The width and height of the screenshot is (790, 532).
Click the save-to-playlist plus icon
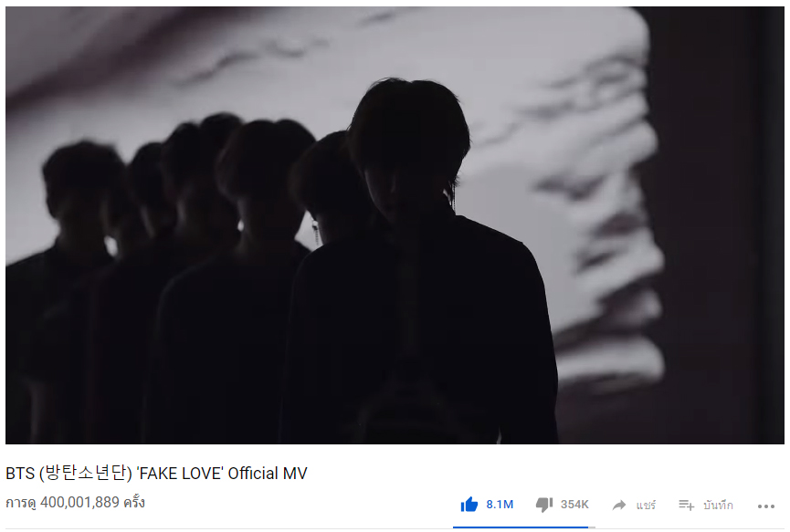pos(686,505)
